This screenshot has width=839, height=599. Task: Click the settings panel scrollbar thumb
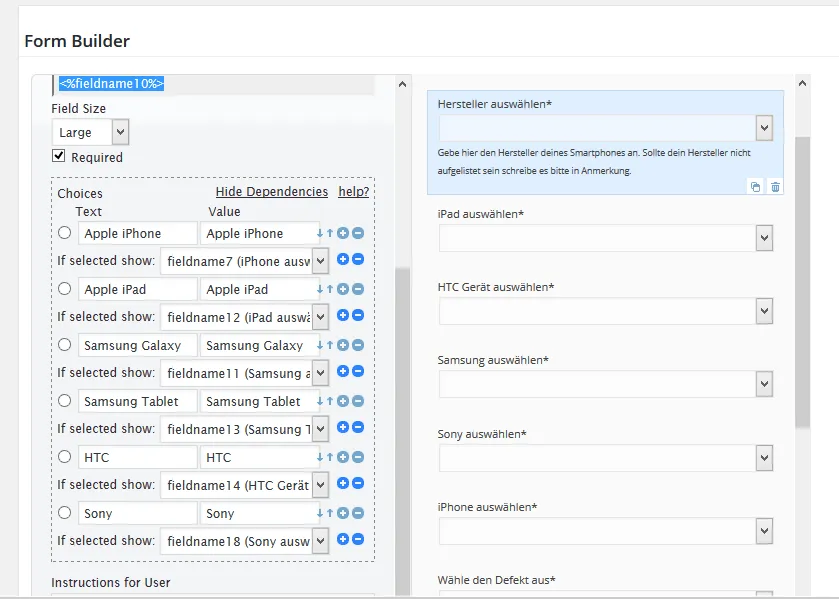(x=402, y=431)
